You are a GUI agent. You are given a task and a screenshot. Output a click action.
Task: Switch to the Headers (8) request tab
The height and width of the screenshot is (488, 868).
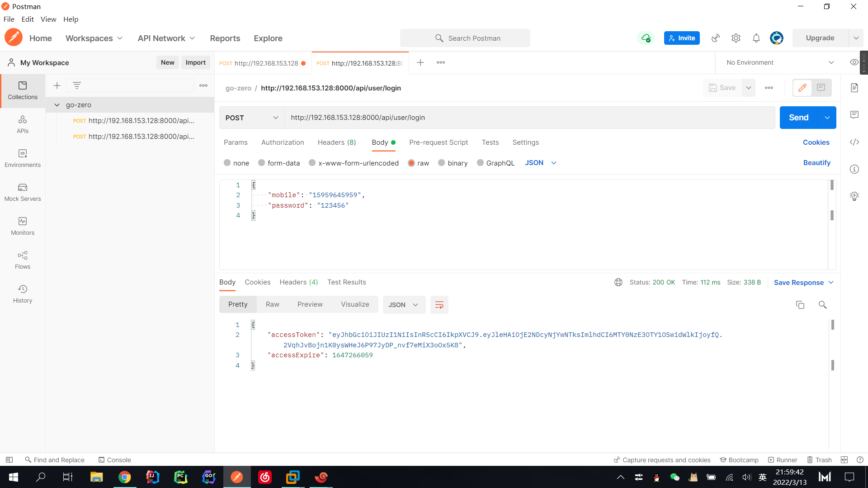[x=337, y=142]
